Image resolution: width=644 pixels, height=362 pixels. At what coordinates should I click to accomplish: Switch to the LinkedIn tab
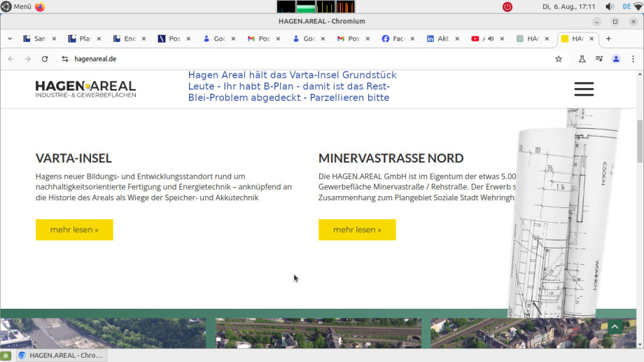440,39
